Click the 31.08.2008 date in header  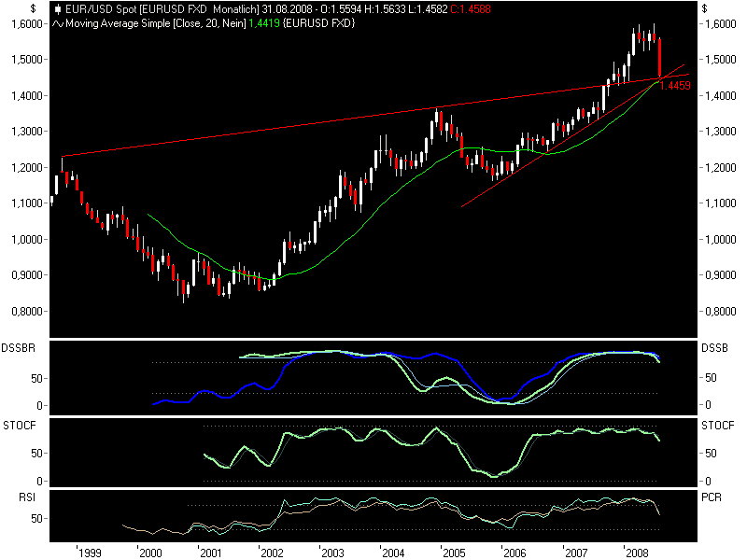click(288, 9)
